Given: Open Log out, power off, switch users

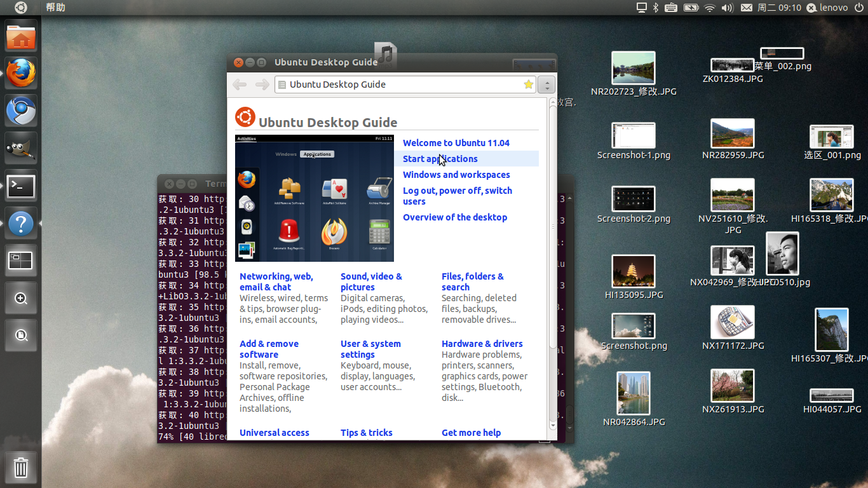Looking at the screenshot, I should tap(458, 196).
